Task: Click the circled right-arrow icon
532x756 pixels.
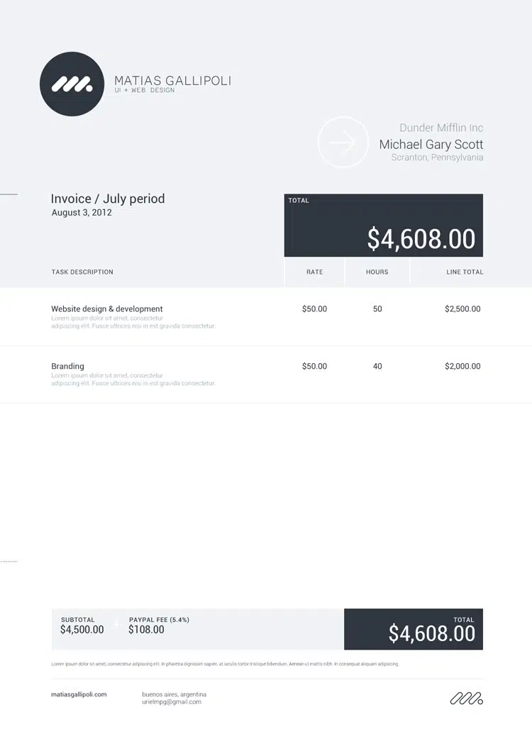Action: (x=343, y=143)
